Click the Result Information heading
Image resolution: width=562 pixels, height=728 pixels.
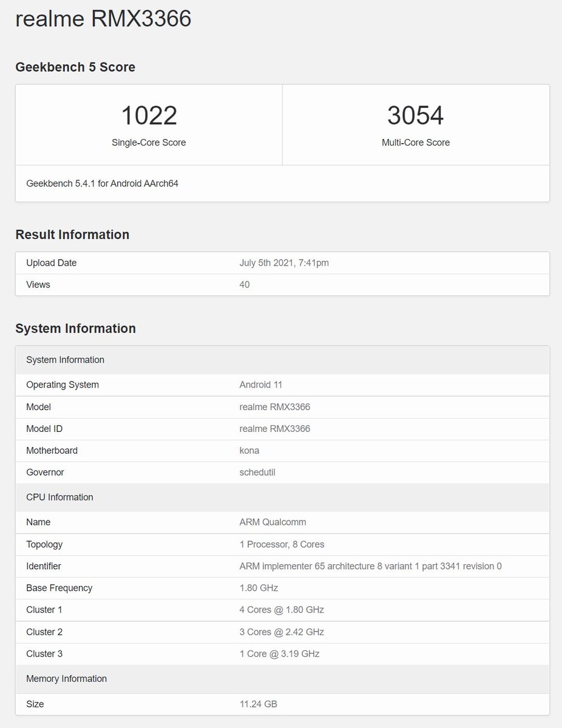(x=72, y=235)
